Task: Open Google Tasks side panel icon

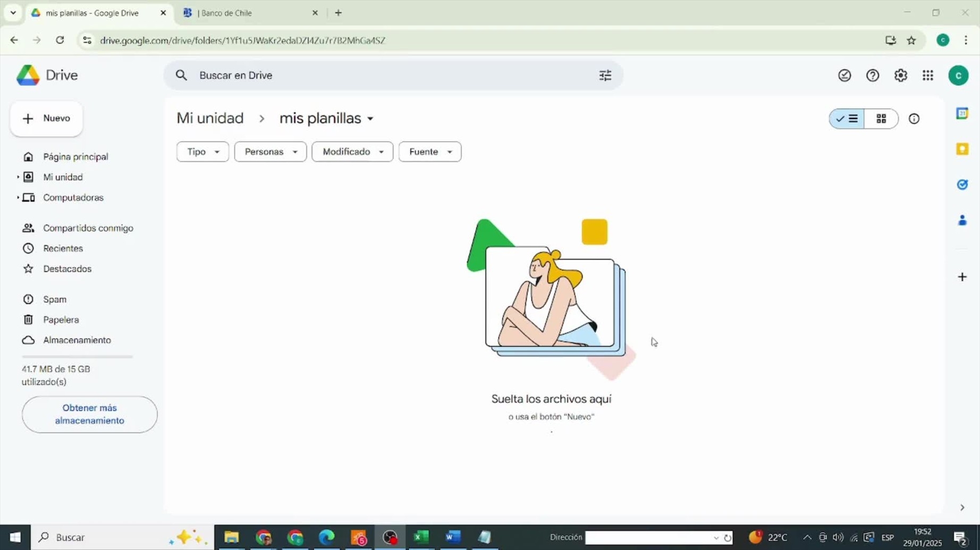Action: tap(962, 185)
